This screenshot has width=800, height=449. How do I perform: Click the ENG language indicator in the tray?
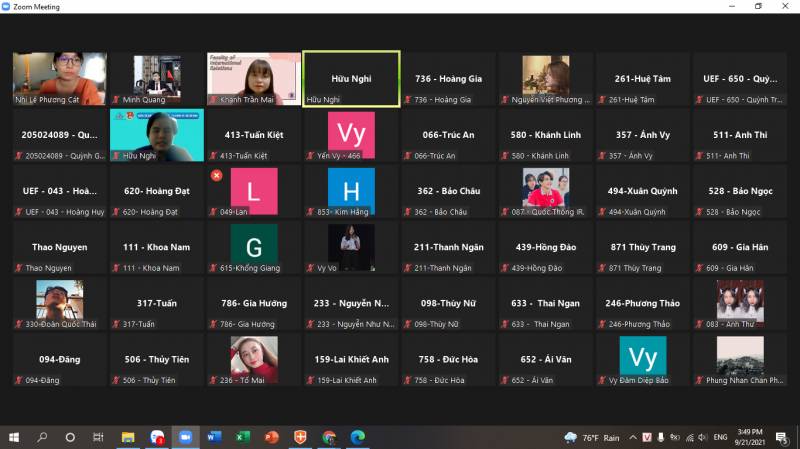point(718,437)
